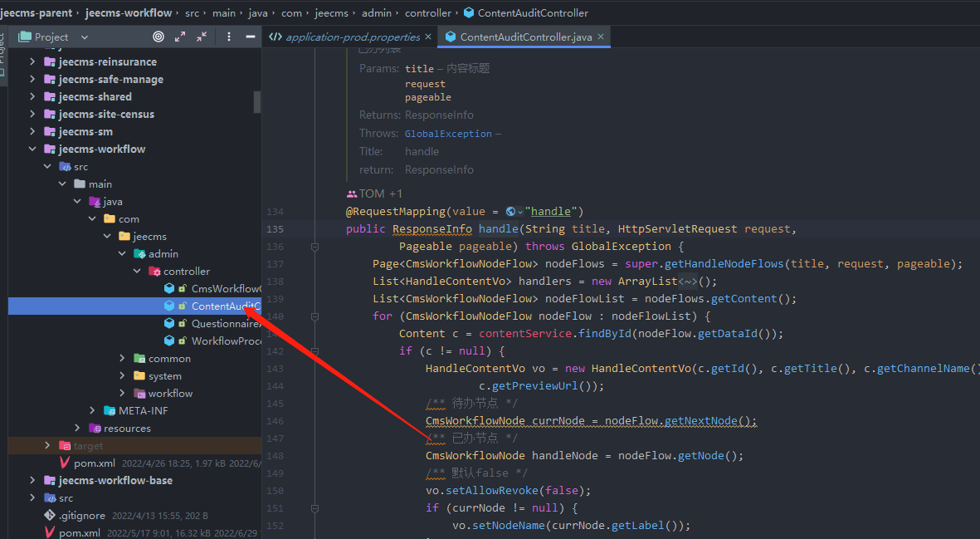The height and width of the screenshot is (539, 980).
Task: Open the Project panel options (three dots)
Action: point(229,37)
